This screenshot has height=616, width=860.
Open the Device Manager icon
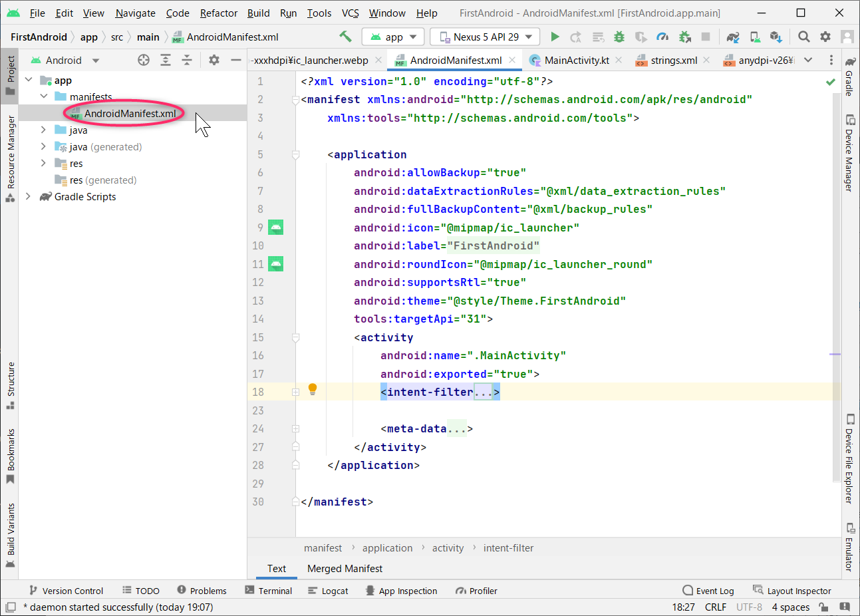[756, 37]
